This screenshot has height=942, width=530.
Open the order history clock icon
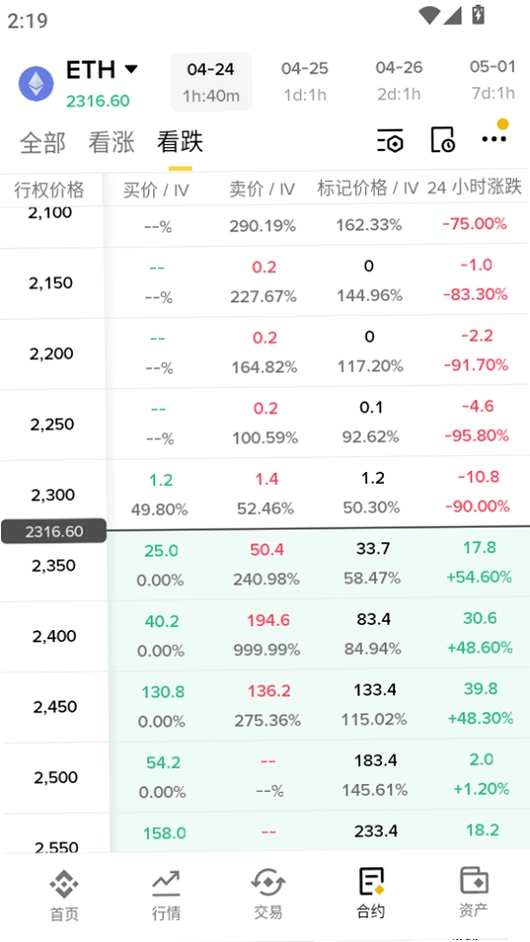[443, 140]
